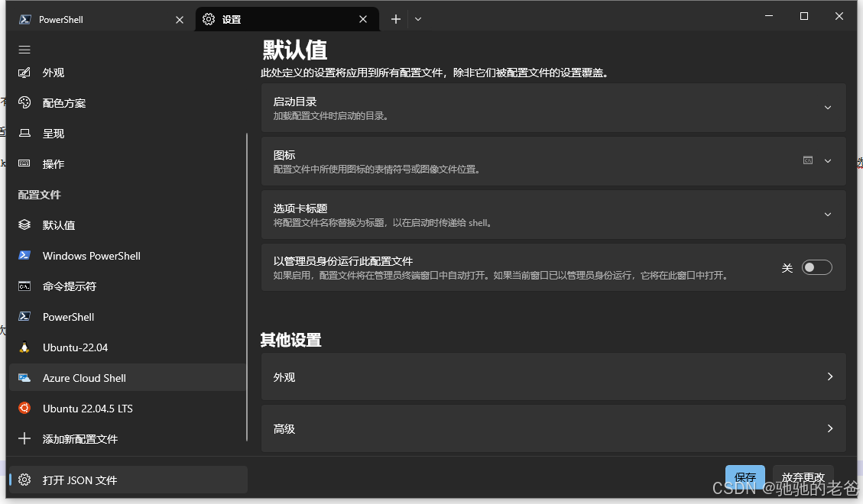The height and width of the screenshot is (504, 863).
Task: Select the 命令提示符 profile
Action: coord(128,286)
